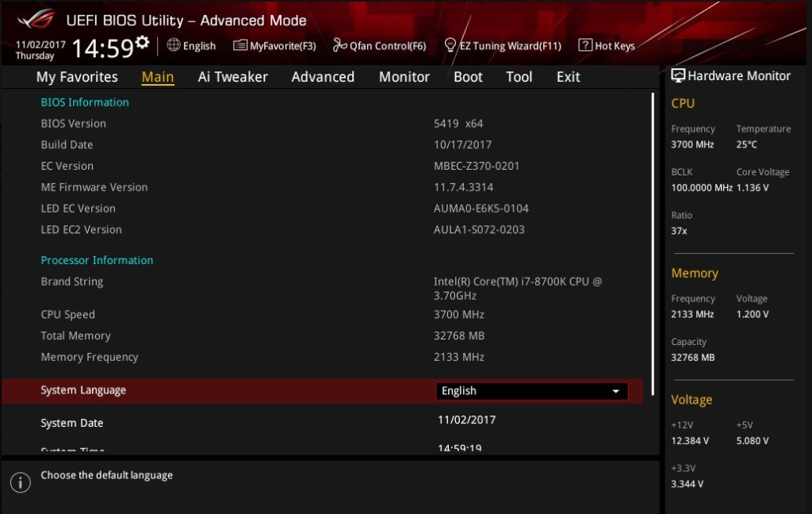Click the Total Memory label

click(x=75, y=336)
